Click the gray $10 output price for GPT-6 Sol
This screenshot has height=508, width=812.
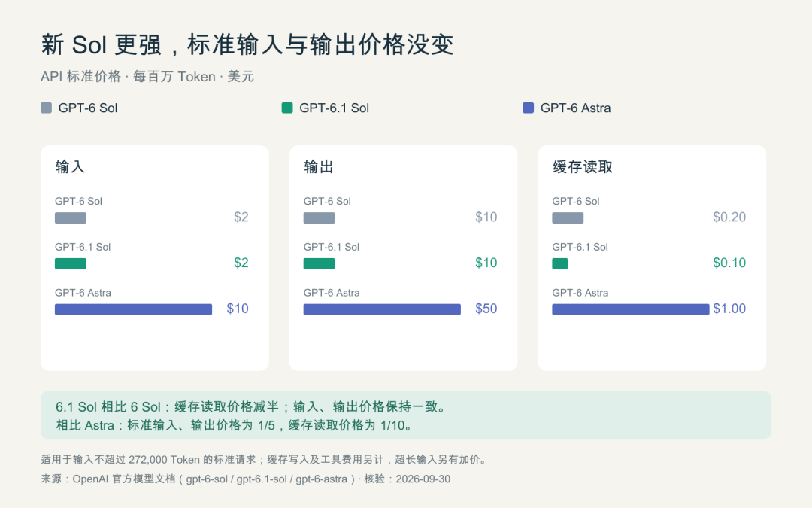click(486, 217)
